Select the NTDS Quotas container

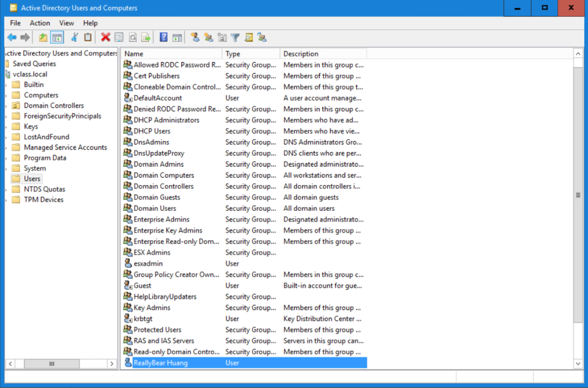pos(45,190)
